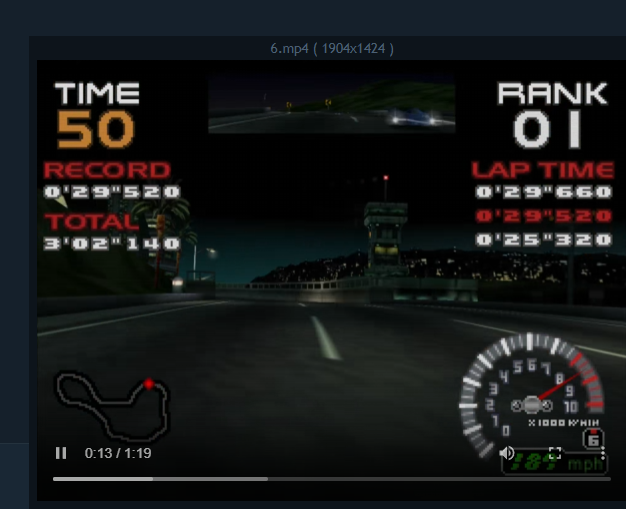Click the red RECORD label
The width and height of the screenshot is (626, 509).
[x=107, y=170]
